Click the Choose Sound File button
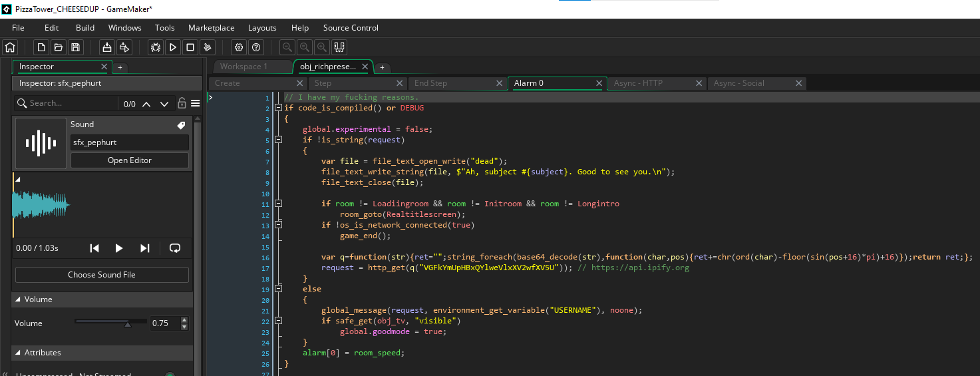This screenshot has height=376, width=980. (102, 275)
